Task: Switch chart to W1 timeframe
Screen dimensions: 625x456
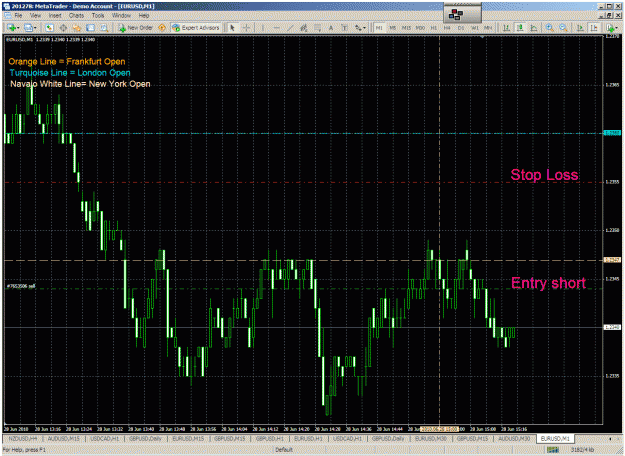Action: (475, 28)
